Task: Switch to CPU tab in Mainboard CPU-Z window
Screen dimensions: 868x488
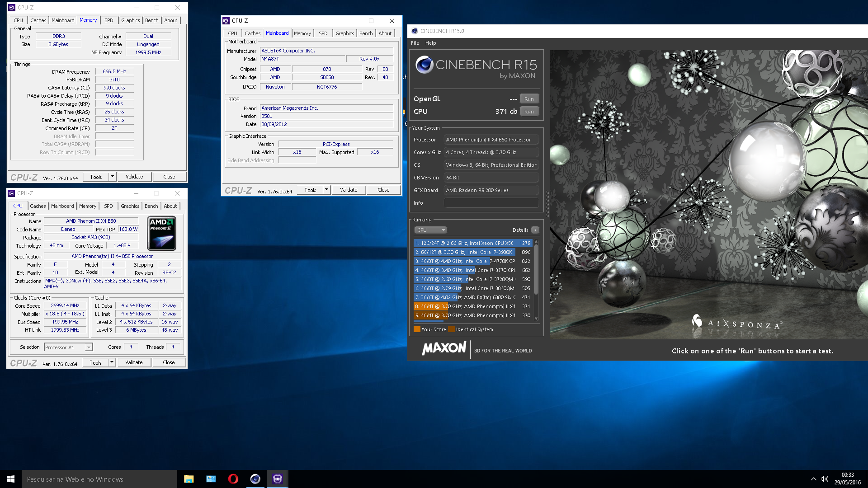Action: pyautogui.click(x=232, y=33)
